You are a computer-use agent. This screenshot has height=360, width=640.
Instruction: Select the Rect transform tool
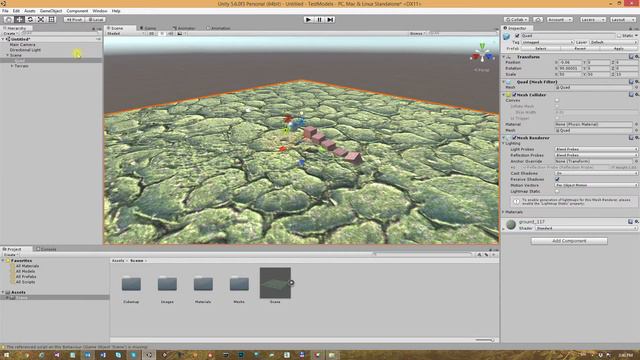click(51, 20)
